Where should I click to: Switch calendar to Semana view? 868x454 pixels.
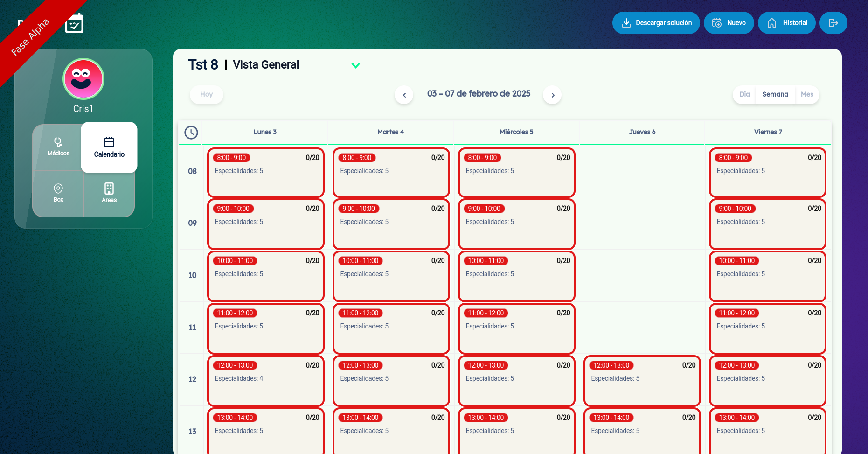(x=775, y=94)
